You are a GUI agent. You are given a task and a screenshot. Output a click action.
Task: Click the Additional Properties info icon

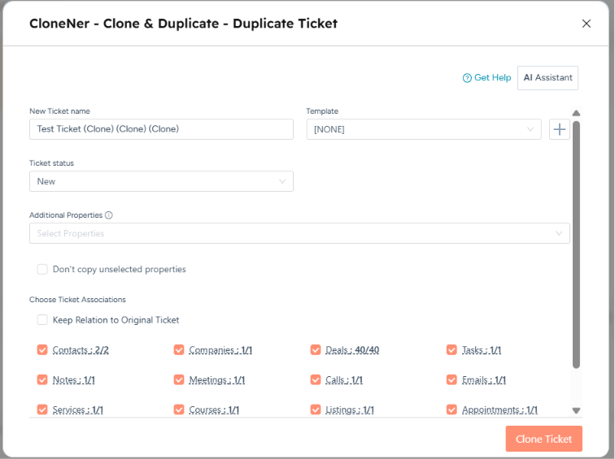[x=109, y=215]
